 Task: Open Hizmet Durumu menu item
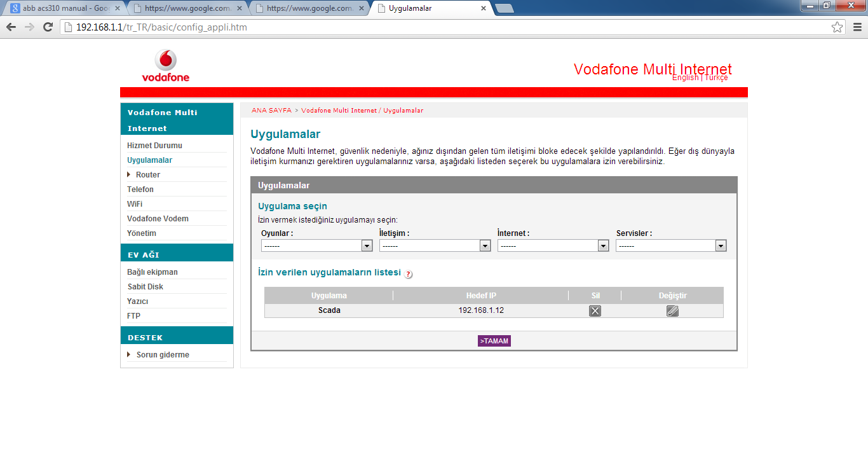pos(154,146)
